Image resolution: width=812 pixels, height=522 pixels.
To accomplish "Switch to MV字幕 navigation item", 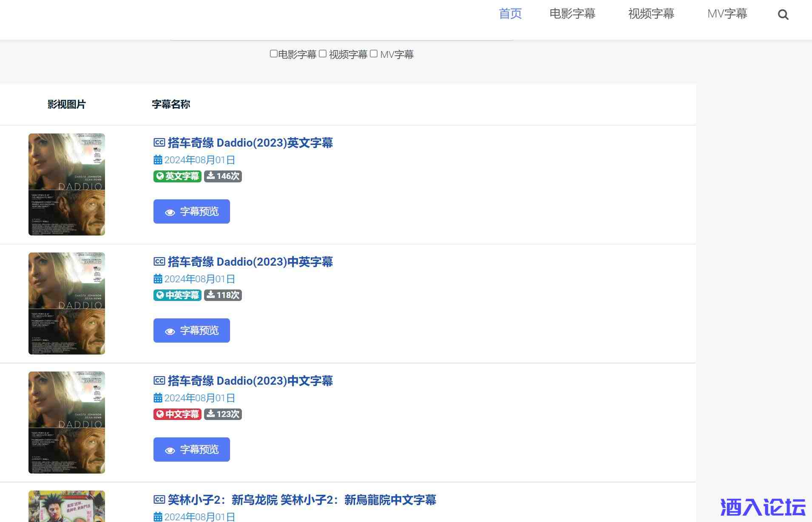I will (727, 14).
